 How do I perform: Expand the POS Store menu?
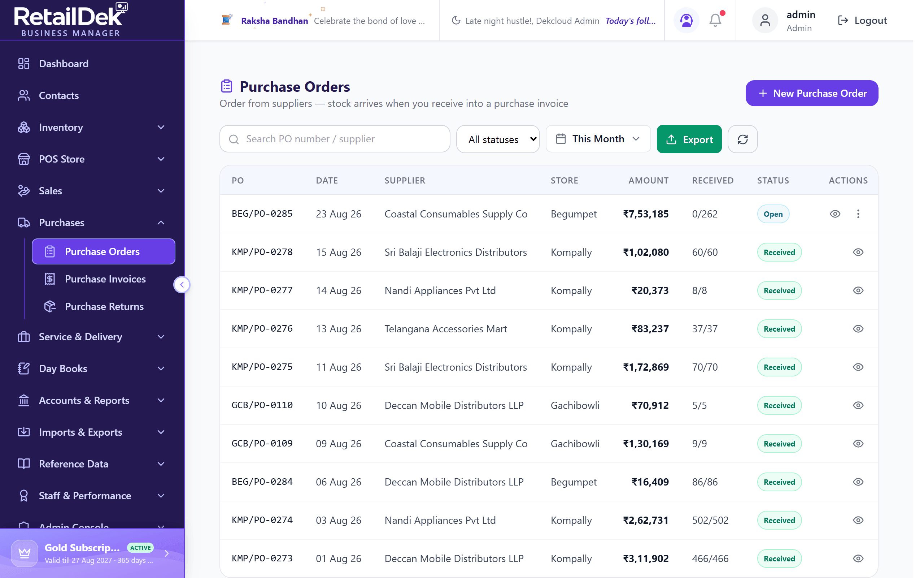point(92,159)
